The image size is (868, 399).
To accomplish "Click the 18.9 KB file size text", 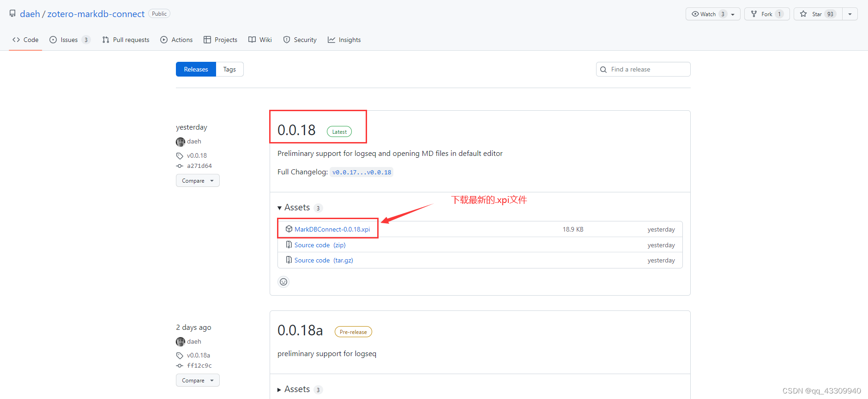I will [x=573, y=229].
